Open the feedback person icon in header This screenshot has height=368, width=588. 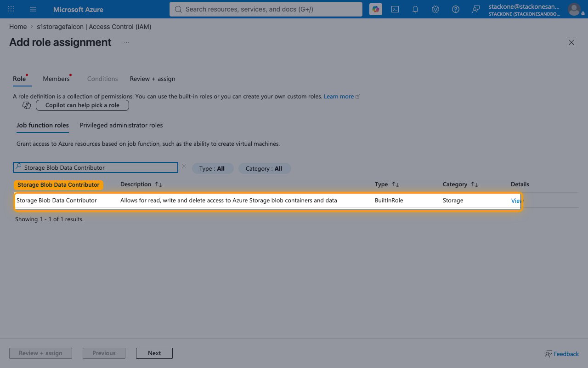click(x=476, y=9)
